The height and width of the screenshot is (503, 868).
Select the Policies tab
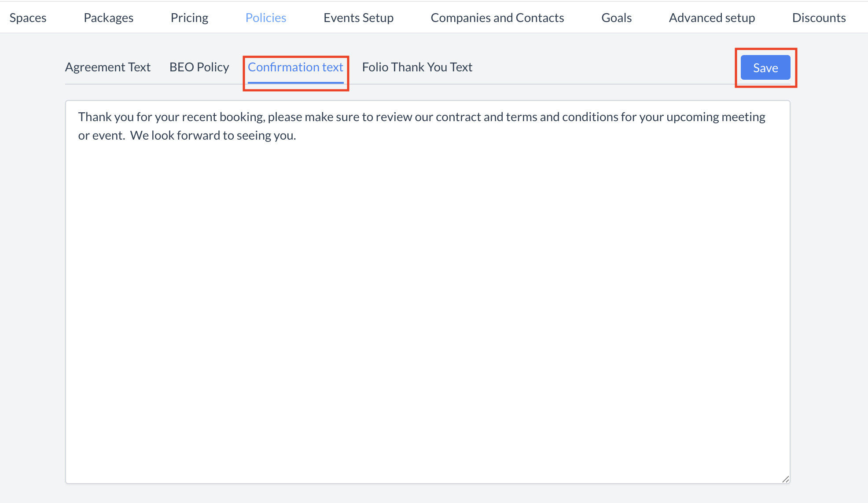pyautogui.click(x=266, y=18)
